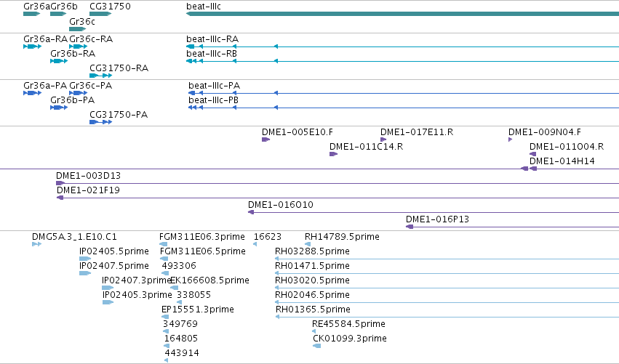Screen dimensions: 619x364
Task: Click the Gr36a-RA transcript label
Action: point(45,39)
